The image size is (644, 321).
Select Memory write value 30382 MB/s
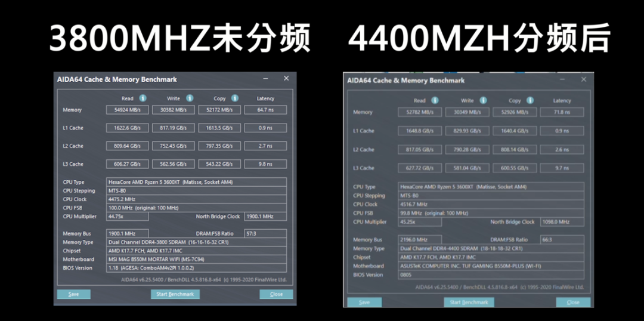click(x=174, y=110)
